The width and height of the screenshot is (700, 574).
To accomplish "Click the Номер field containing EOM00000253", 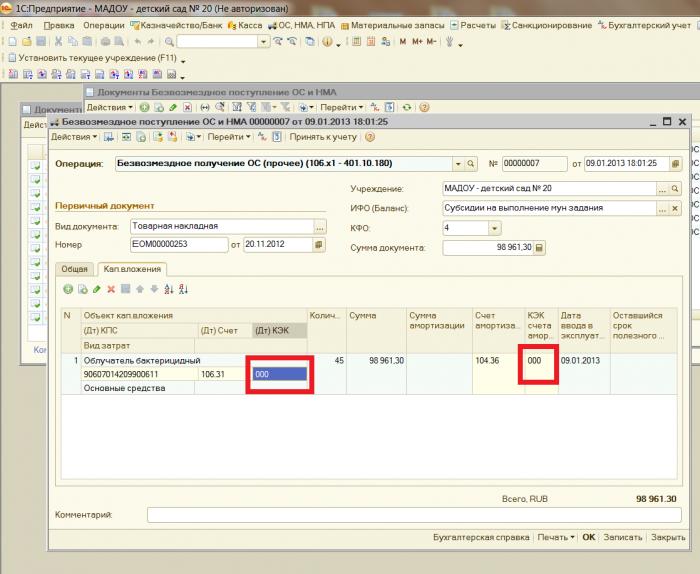I will [x=179, y=245].
